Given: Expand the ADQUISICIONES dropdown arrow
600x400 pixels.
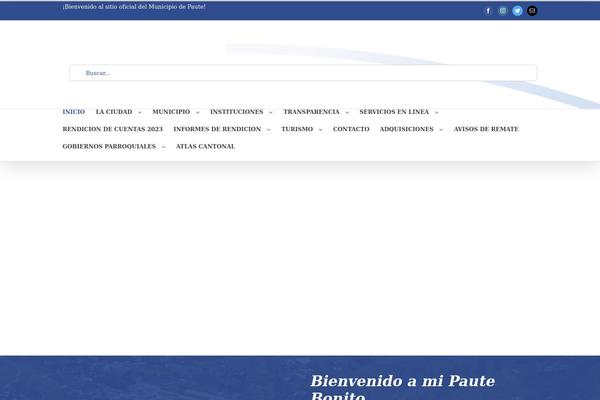Looking at the screenshot, I should pos(441,130).
